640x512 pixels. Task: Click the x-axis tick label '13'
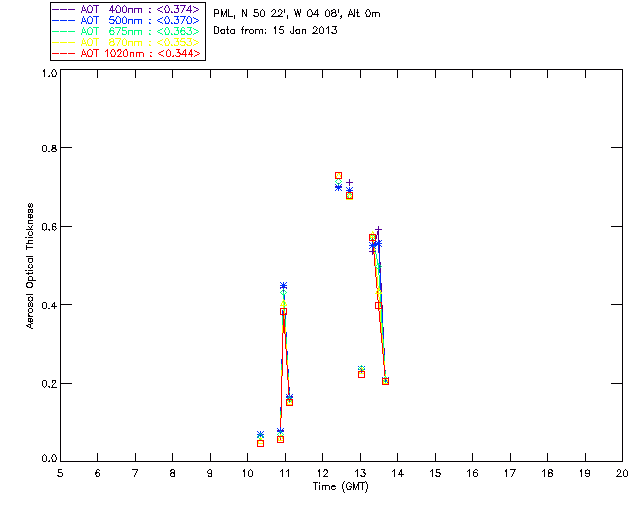pos(360,473)
